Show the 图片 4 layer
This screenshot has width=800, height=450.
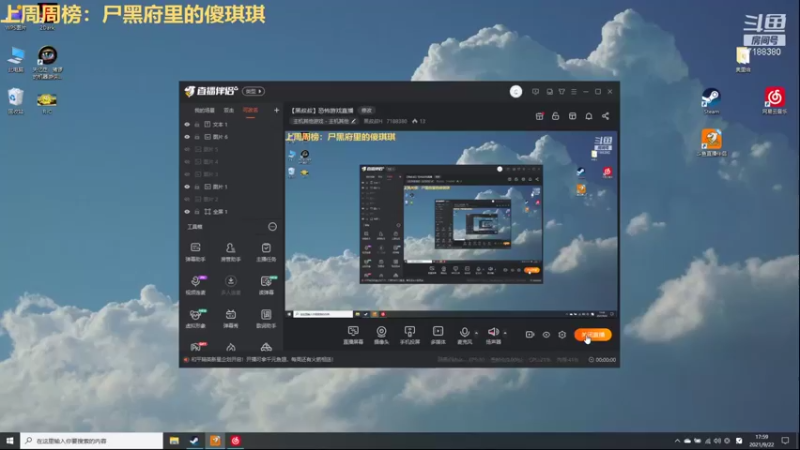pos(187,162)
